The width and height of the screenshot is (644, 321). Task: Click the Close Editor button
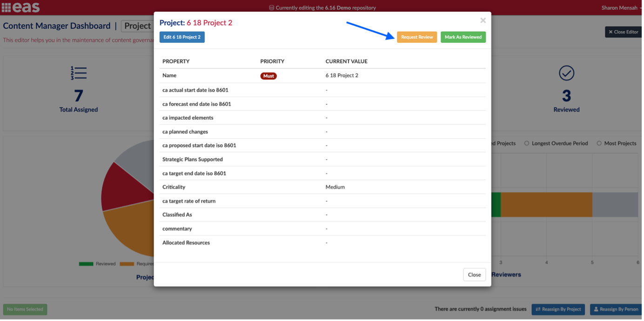click(x=624, y=32)
